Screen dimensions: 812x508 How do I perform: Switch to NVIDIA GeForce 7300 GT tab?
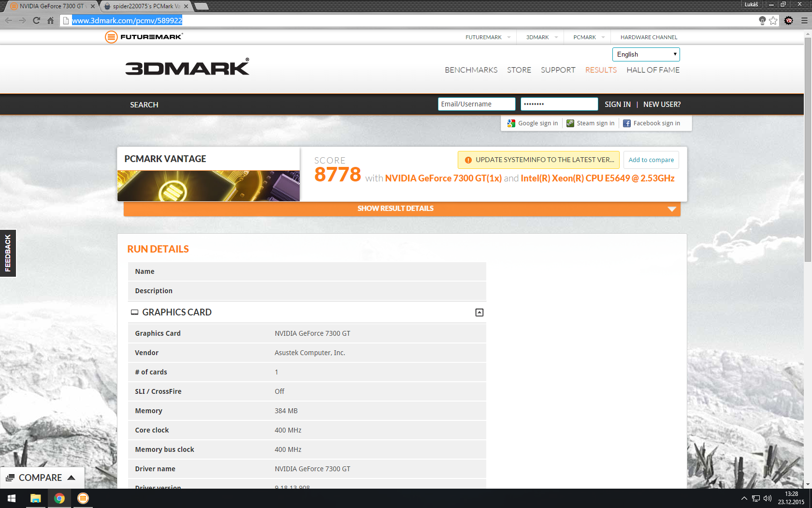pyautogui.click(x=51, y=6)
